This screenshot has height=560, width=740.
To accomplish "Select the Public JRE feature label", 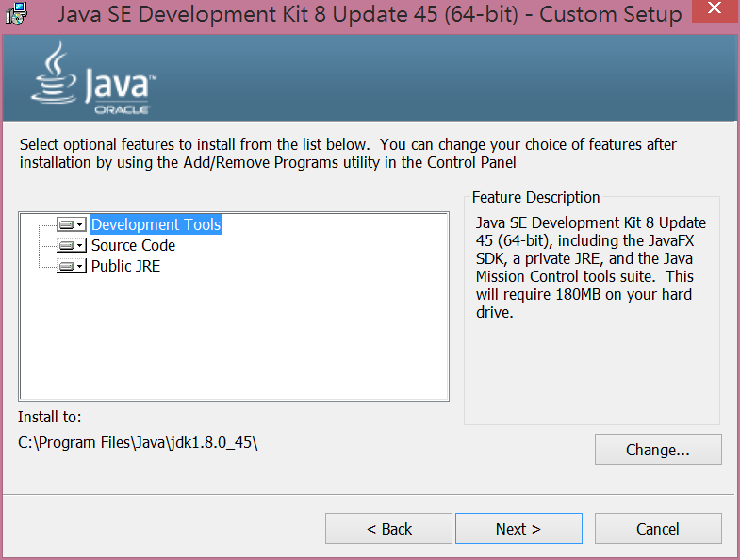I will click(x=125, y=267).
